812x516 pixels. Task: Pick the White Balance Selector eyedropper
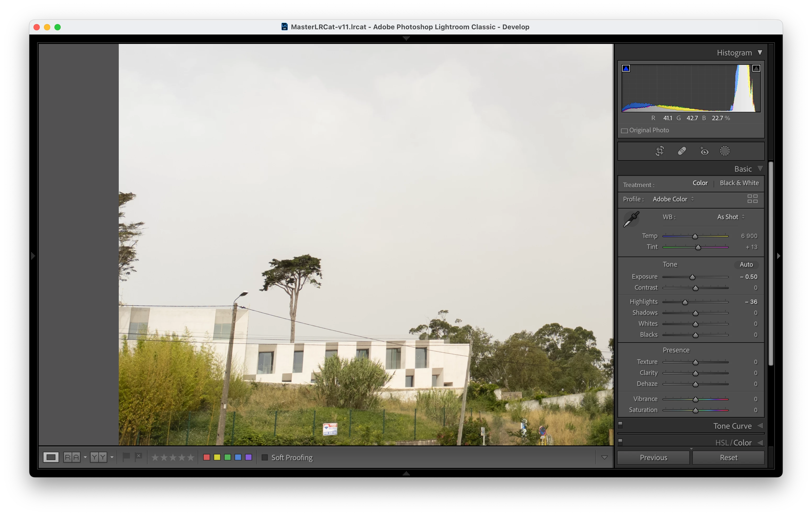631,219
